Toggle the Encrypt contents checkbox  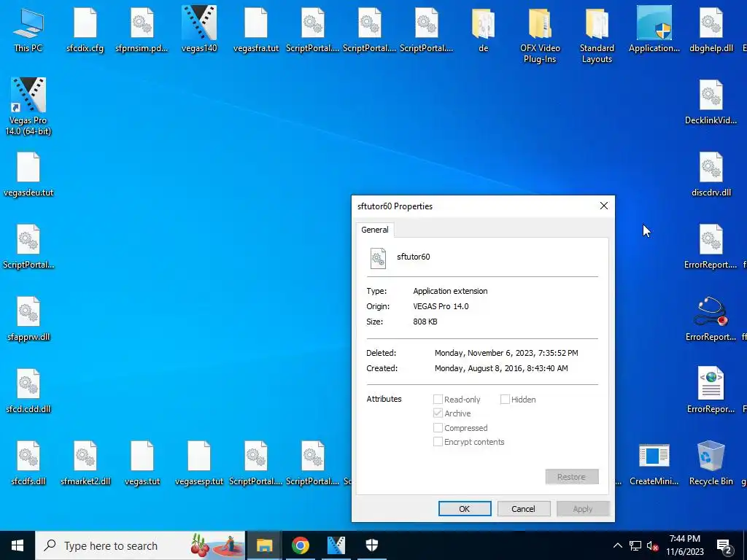click(x=438, y=441)
